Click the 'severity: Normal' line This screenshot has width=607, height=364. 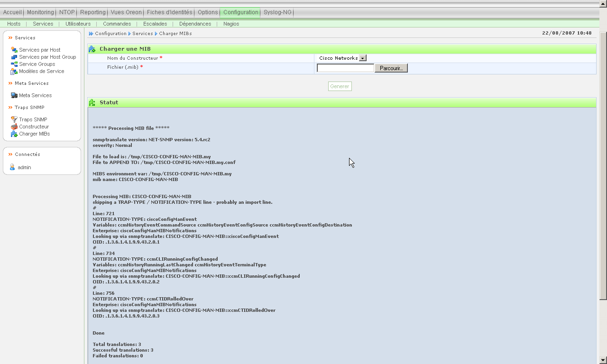(112, 146)
